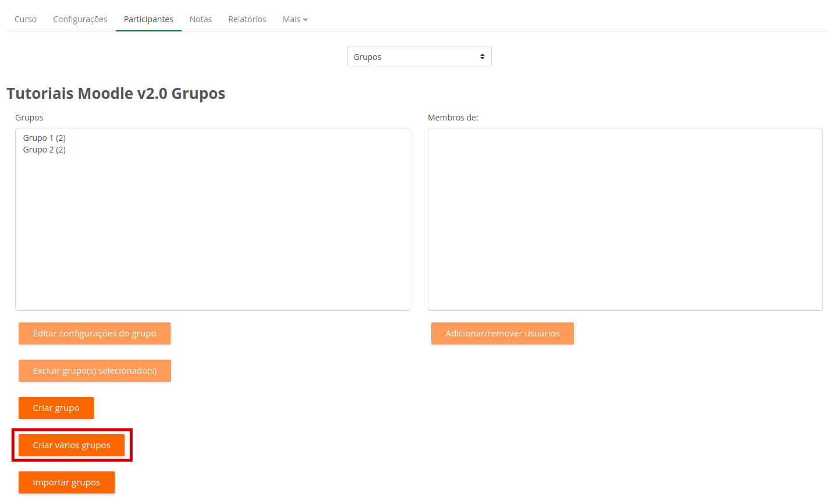The width and height of the screenshot is (830, 504).
Task: Click empty area in the Grupos list box
Action: [x=212, y=233]
